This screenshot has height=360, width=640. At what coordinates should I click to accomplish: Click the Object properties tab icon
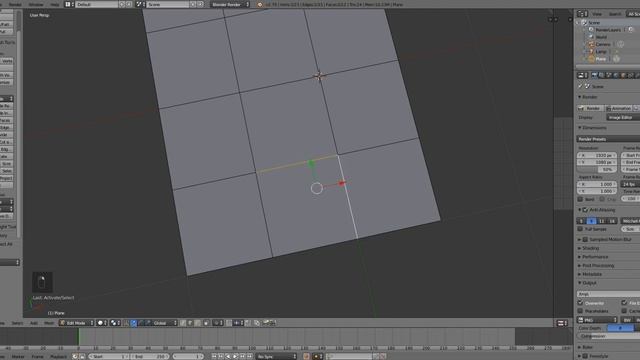pyautogui.click(x=624, y=76)
